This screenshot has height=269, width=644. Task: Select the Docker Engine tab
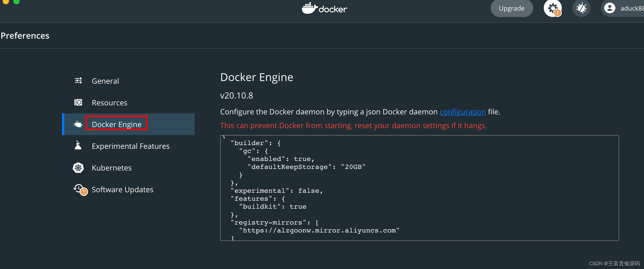click(128, 124)
